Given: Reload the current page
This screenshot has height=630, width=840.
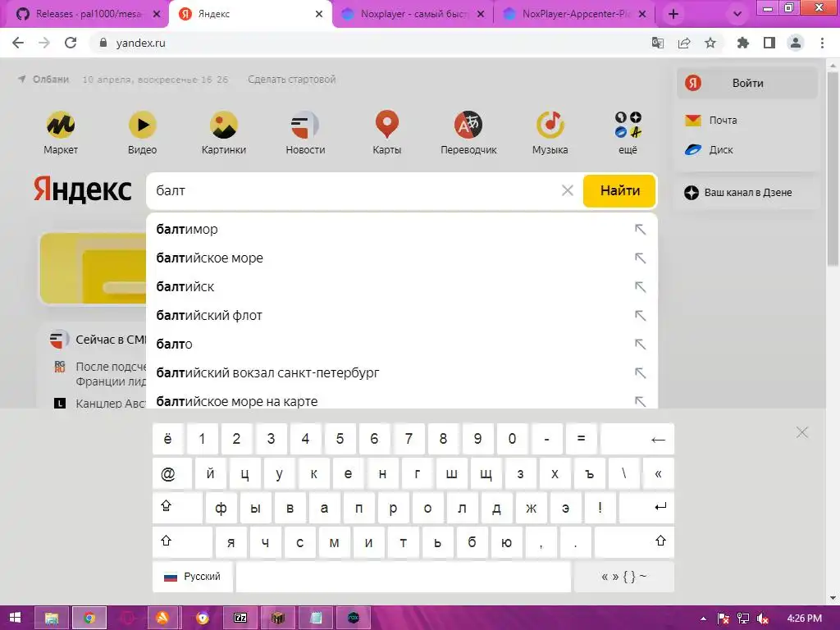Looking at the screenshot, I should click(71, 43).
